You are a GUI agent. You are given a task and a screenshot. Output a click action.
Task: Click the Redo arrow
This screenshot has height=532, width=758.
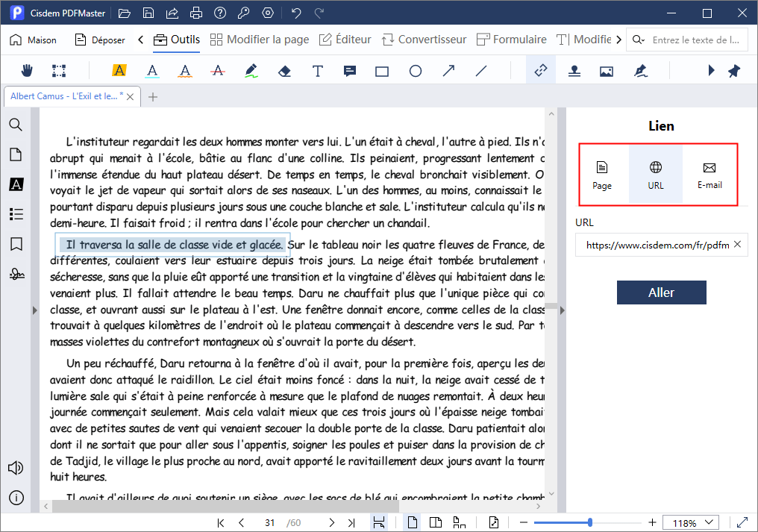[x=319, y=13]
